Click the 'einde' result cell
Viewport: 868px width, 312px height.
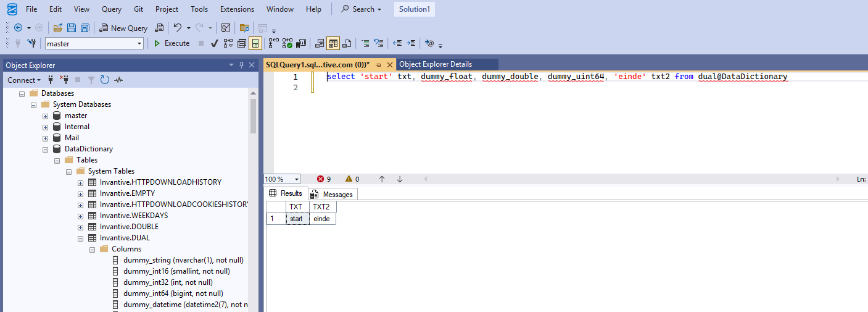click(323, 219)
